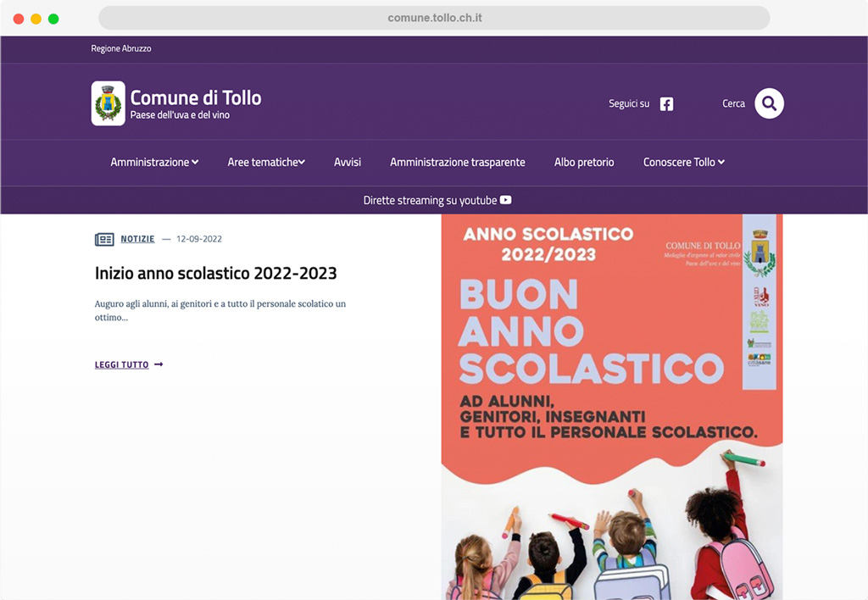Click the Facebook icon next to Seguici su
868x600 pixels.
[x=667, y=104]
